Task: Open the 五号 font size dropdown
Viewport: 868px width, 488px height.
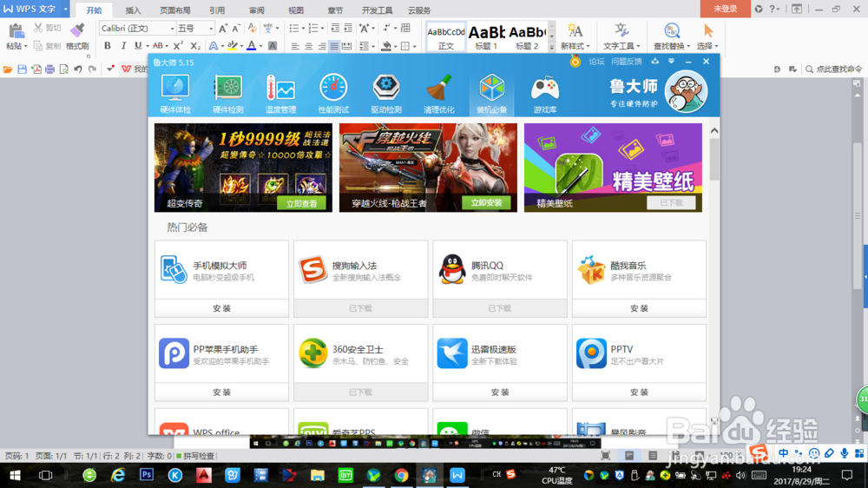Action: click(x=211, y=29)
